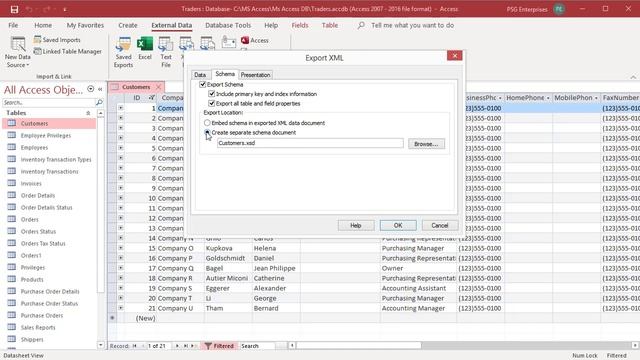Click search magnifier in navigation pane
The width and height of the screenshot is (640, 360).
(x=99, y=102)
